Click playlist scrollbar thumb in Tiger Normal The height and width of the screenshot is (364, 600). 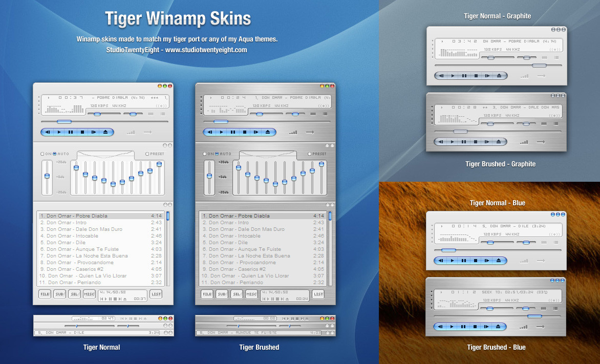(167, 216)
